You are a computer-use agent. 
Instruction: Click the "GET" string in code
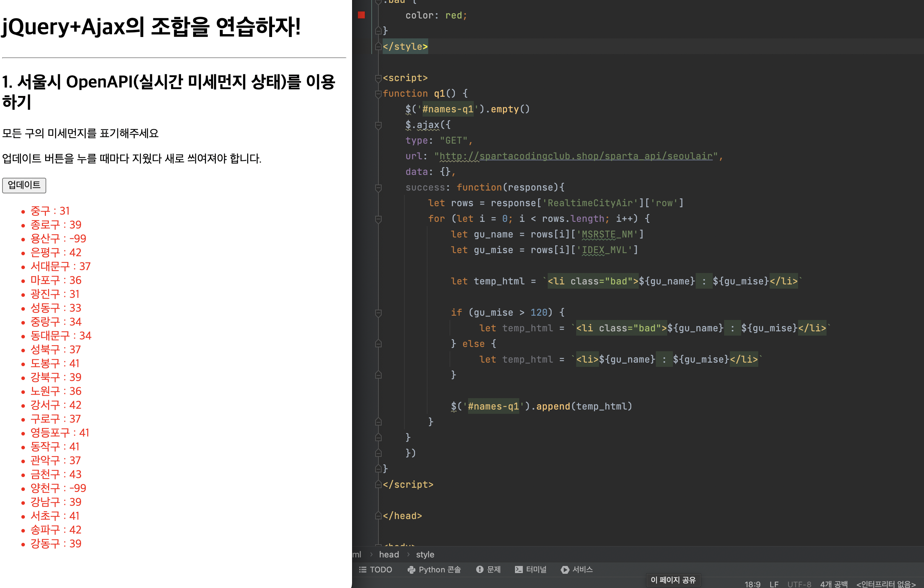pos(453,141)
